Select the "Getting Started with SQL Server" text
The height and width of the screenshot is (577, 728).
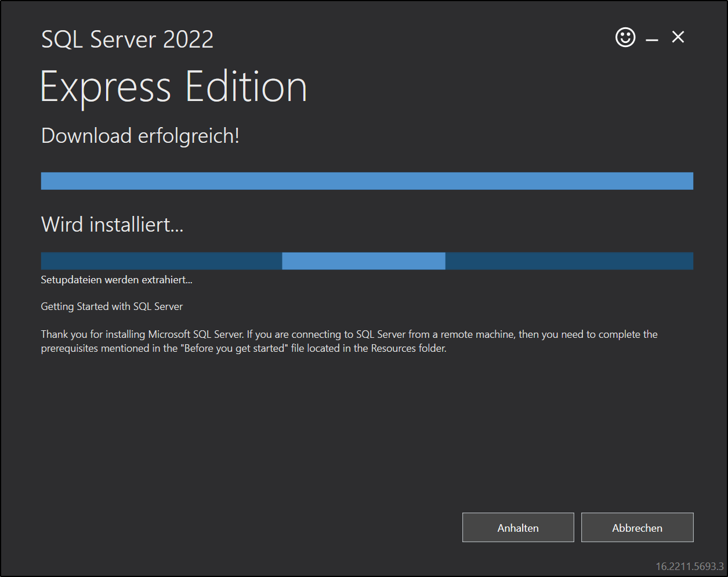tap(112, 306)
